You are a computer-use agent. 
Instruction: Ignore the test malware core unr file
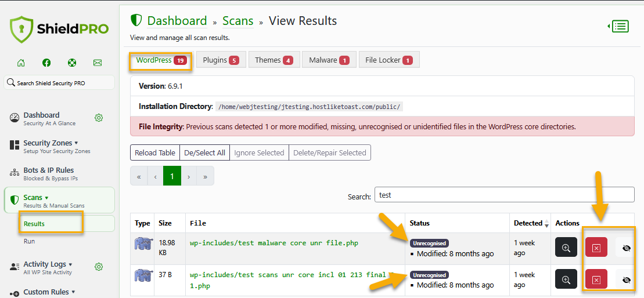[x=626, y=248]
